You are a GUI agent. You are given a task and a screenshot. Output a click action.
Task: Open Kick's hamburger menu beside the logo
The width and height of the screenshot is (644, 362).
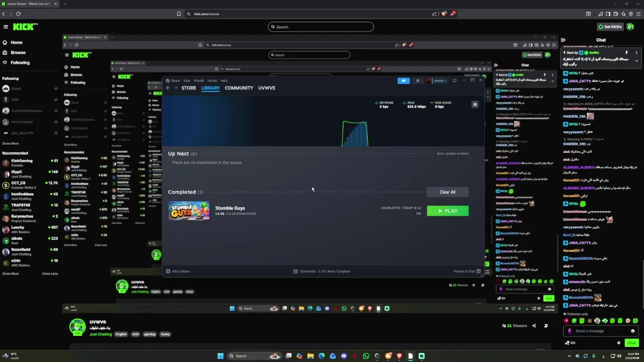click(x=6, y=27)
